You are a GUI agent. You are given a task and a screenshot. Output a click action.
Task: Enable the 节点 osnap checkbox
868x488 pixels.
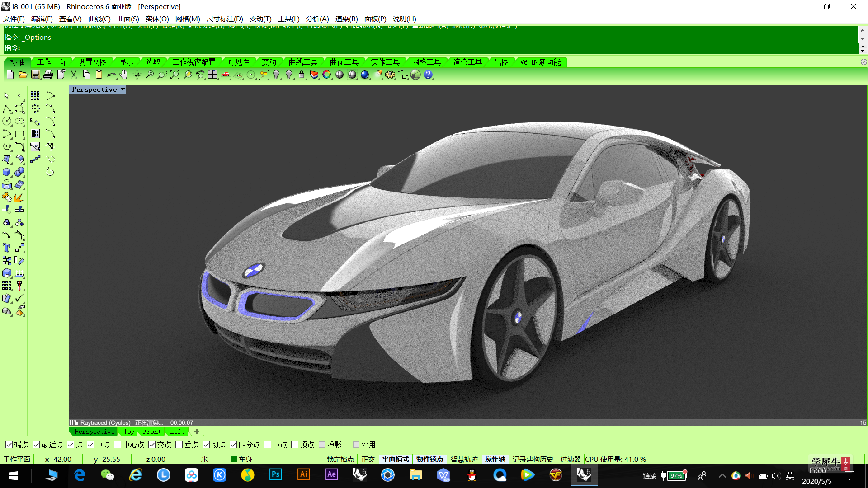tap(268, 445)
